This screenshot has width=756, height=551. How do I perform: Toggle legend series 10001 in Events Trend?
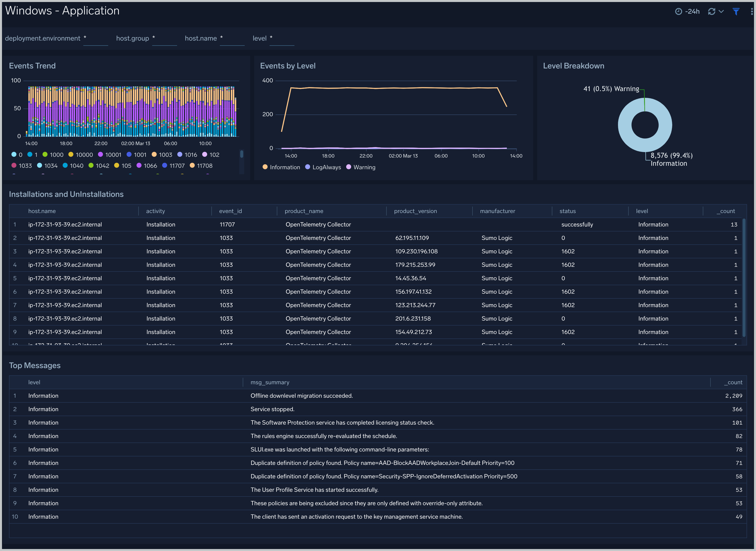pos(110,155)
